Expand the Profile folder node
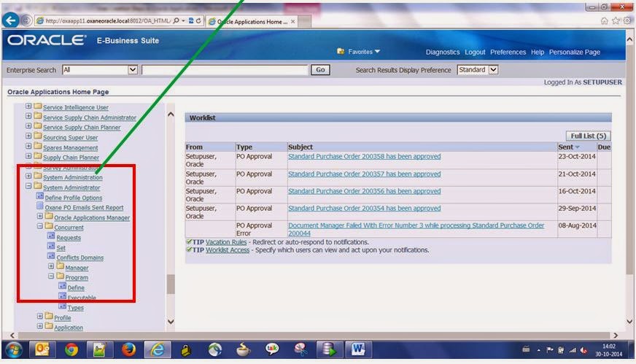Image resolution: width=636 pixels, height=364 pixels. pos(39,316)
